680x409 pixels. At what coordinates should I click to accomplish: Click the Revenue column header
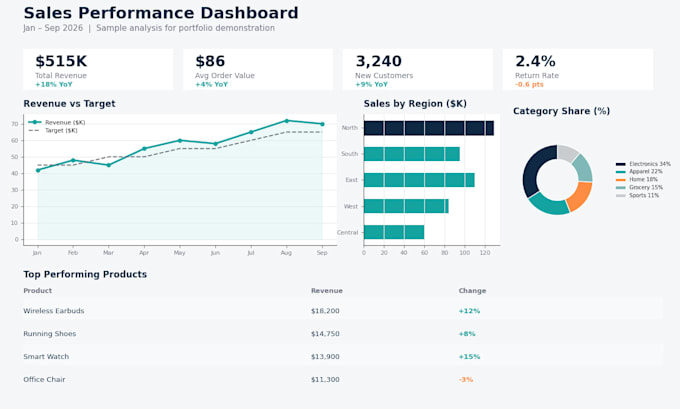pos(327,291)
